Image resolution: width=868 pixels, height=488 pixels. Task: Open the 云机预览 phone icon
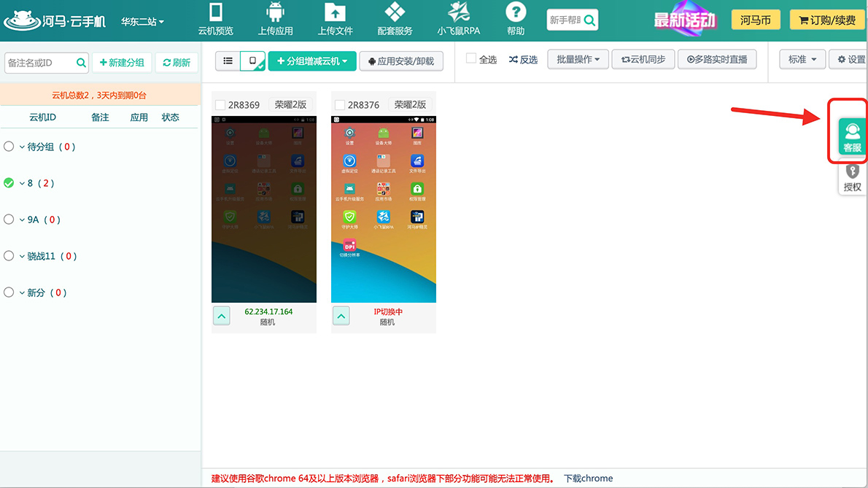(x=216, y=13)
